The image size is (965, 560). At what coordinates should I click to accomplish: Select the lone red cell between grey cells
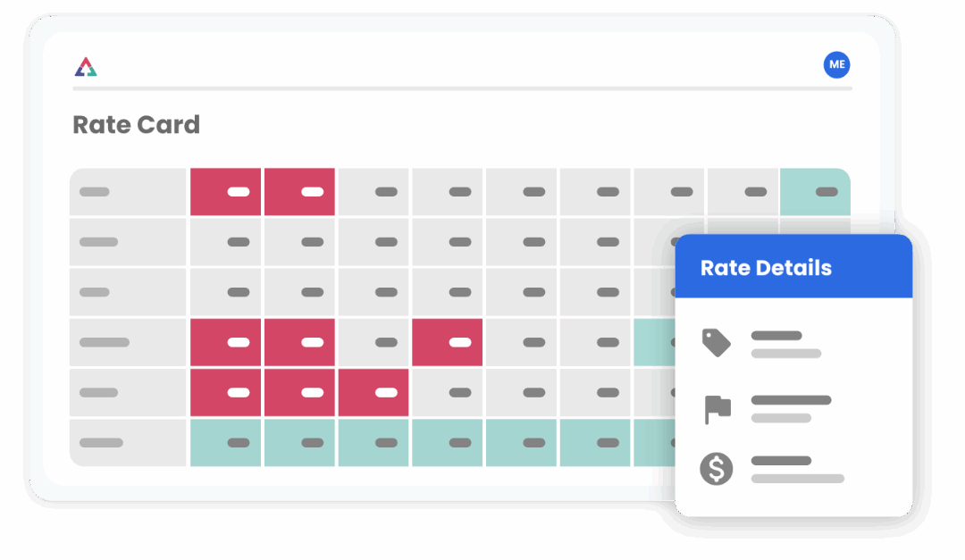pyautogui.click(x=448, y=342)
